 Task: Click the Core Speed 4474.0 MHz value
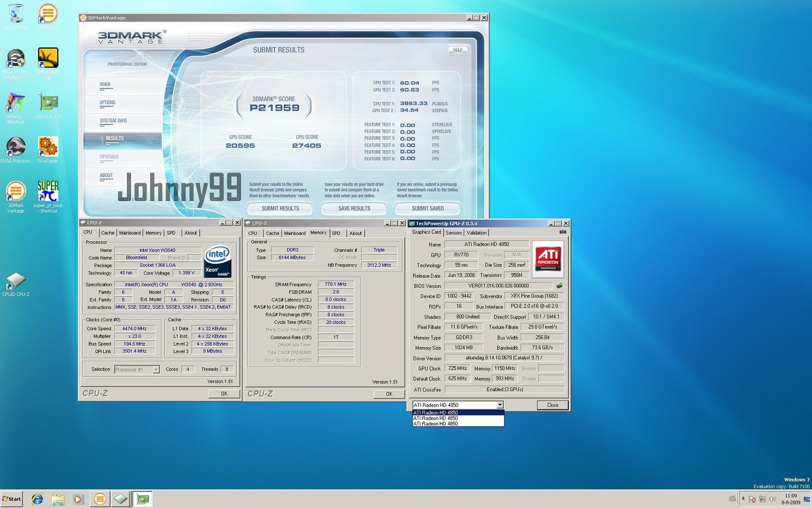tap(134, 329)
